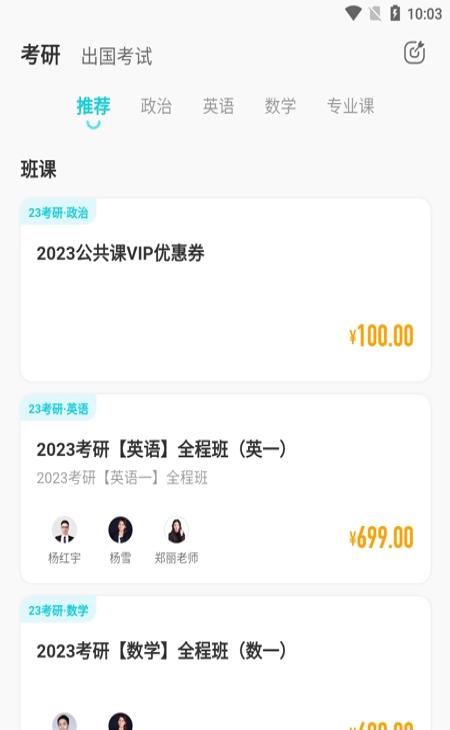
Task: Select the 考研 section header
Action: click(x=40, y=55)
